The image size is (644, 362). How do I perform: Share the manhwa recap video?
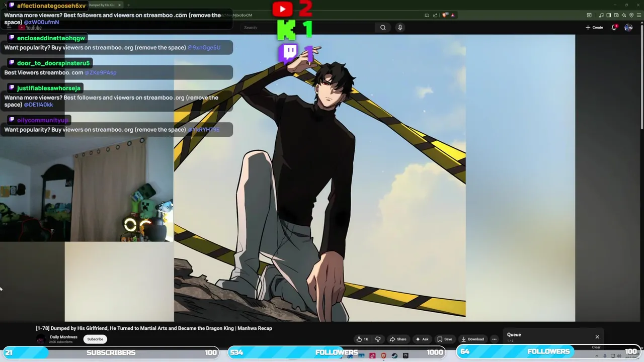[x=398, y=339]
